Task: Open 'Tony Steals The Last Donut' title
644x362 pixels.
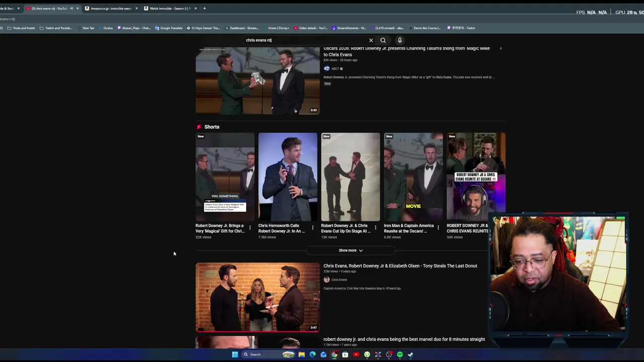Action: point(400,266)
